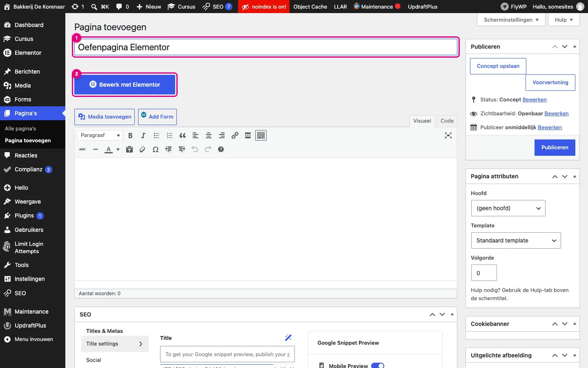This screenshot has width=588, height=368.
Task: Collapse the Publiceren panel
Action: (x=575, y=47)
